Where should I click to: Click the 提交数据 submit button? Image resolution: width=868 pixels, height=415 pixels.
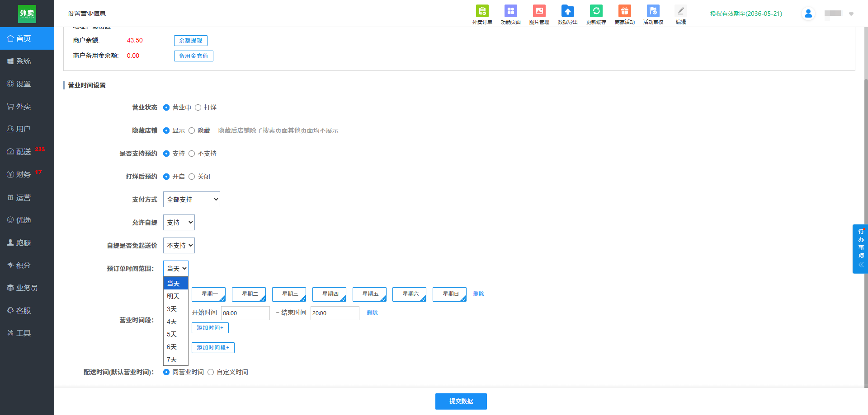pyautogui.click(x=461, y=401)
